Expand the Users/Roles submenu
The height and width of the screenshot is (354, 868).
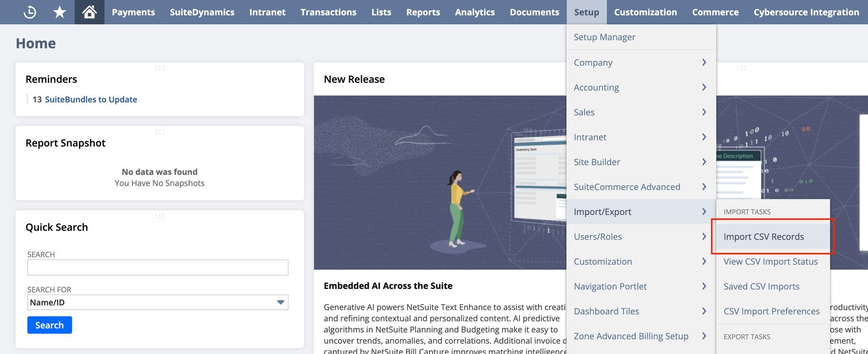point(641,236)
